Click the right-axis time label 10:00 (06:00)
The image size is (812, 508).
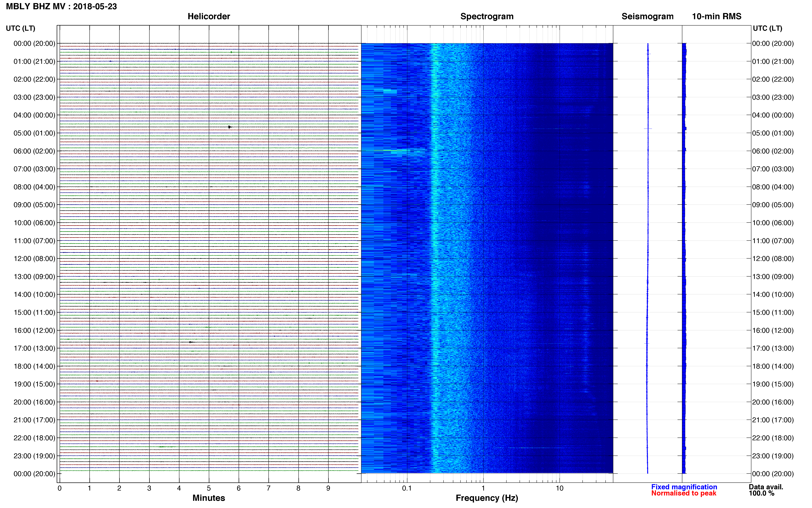pos(773,223)
